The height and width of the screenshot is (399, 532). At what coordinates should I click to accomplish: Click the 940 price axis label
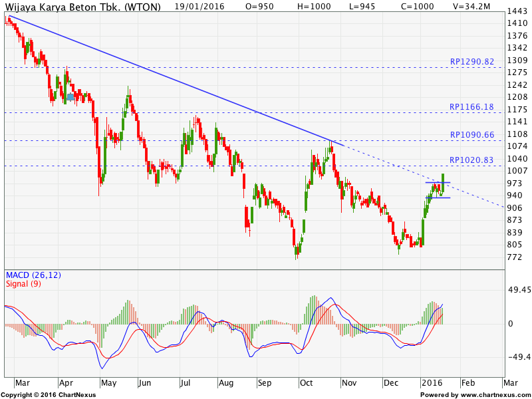pos(514,195)
